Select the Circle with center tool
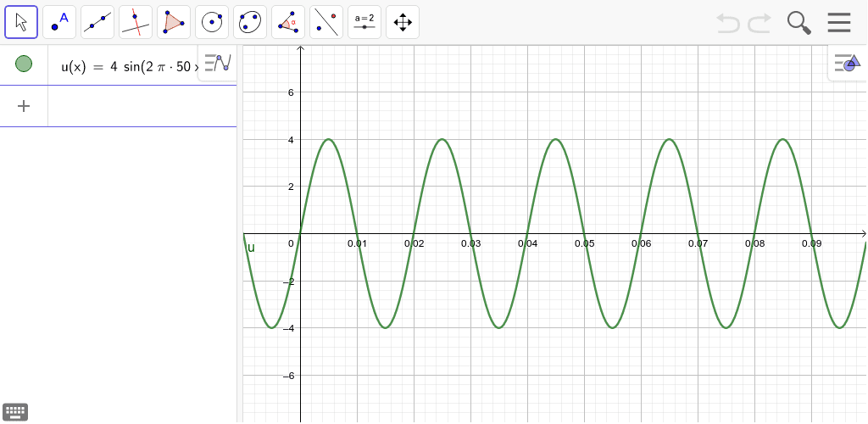 (212, 22)
